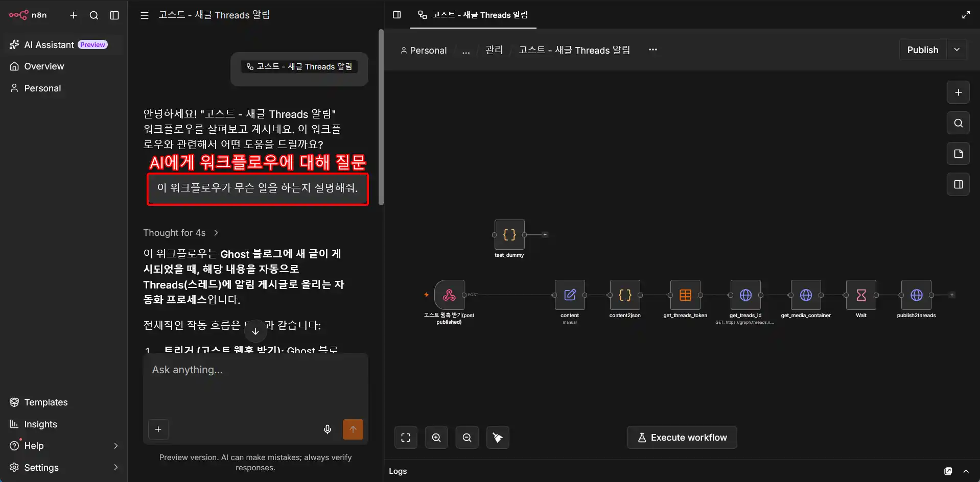Select the test_dummy code node
980x482 pixels.
(x=509, y=235)
